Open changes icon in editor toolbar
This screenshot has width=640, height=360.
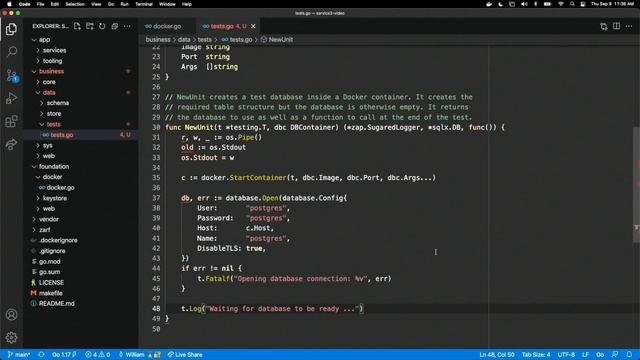(x=604, y=26)
